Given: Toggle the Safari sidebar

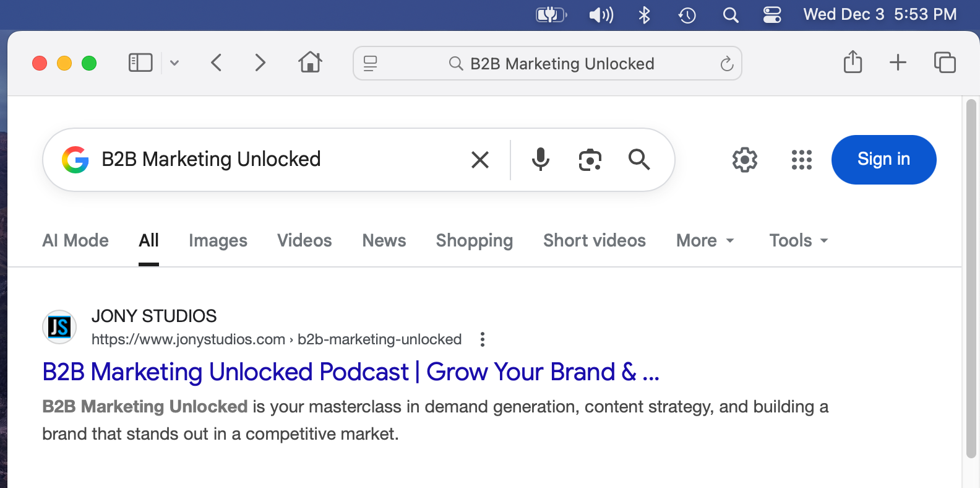Looking at the screenshot, I should 140,63.
